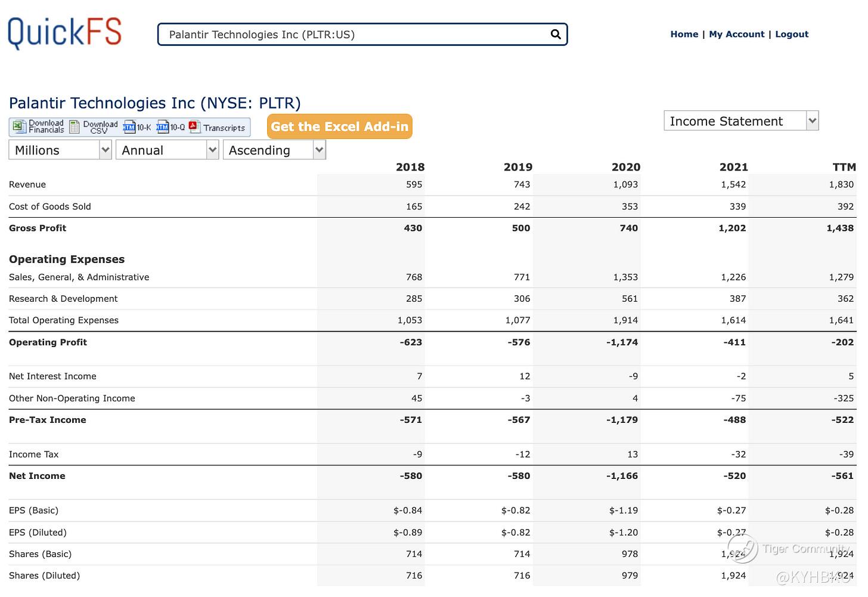The width and height of the screenshot is (868, 597).
Task: Open the Millions units dropdown
Action: pyautogui.click(x=60, y=150)
